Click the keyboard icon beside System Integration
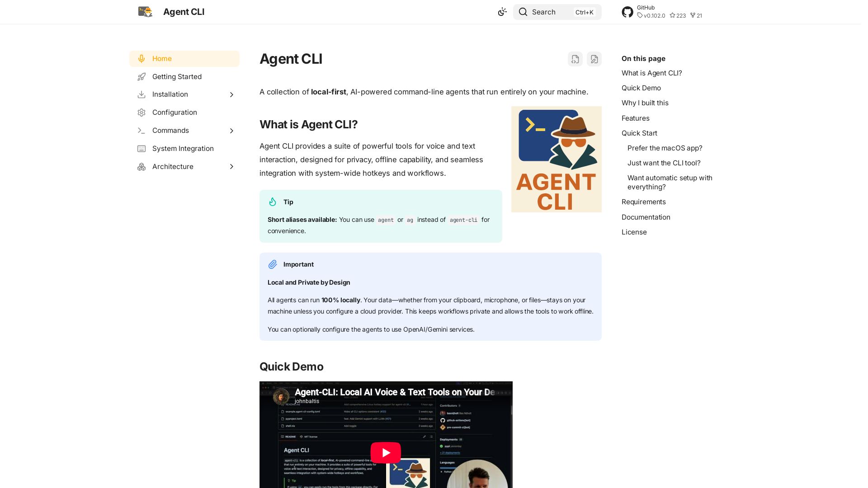868x488 pixels. click(142, 149)
